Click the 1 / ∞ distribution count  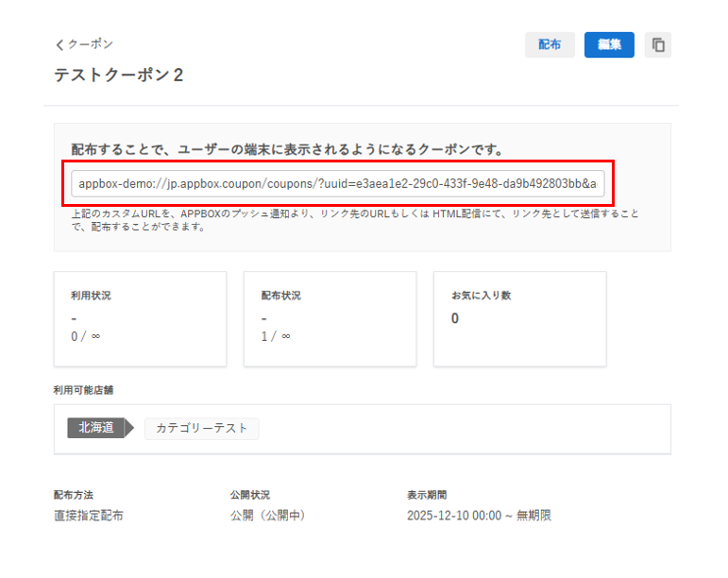click(x=276, y=336)
